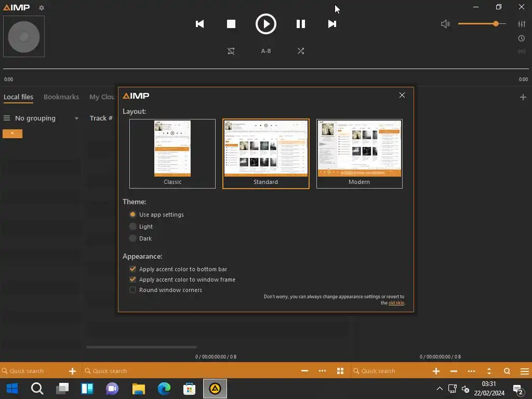Mute audio with the speaker icon
The image size is (532, 399).
[x=445, y=24]
